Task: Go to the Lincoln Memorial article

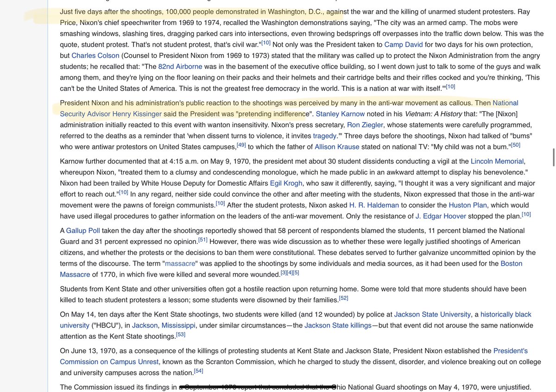Action: click(497, 161)
